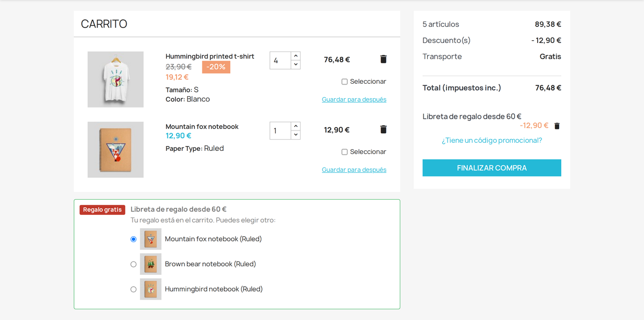The width and height of the screenshot is (644, 320).
Task: Click the Tu regalo está en el carrito message
Action: pyautogui.click(x=203, y=220)
